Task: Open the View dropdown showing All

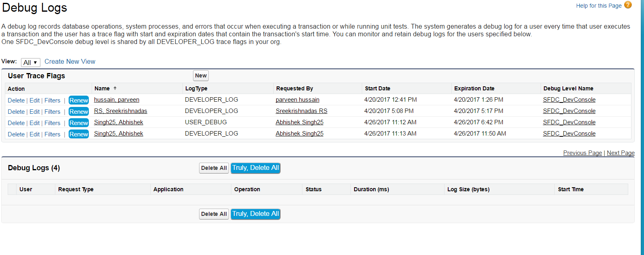Action: coord(30,63)
